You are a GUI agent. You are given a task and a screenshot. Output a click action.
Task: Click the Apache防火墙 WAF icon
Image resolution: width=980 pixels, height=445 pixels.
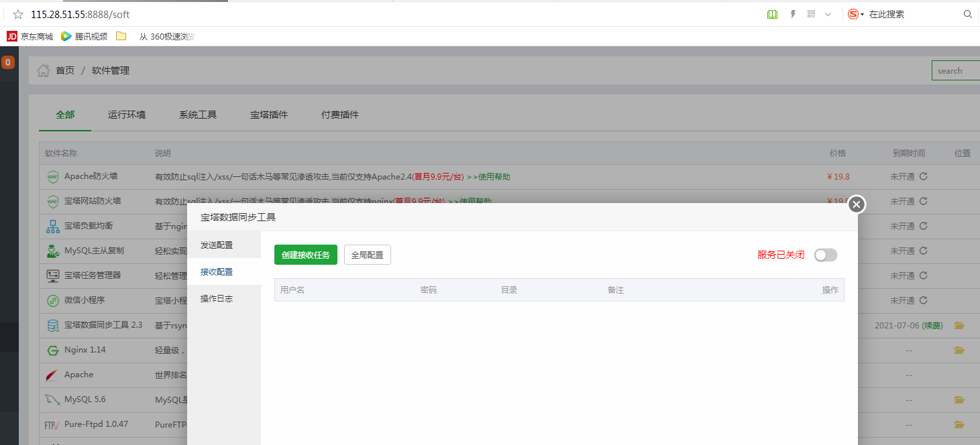pyautogui.click(x=53, y=177)
